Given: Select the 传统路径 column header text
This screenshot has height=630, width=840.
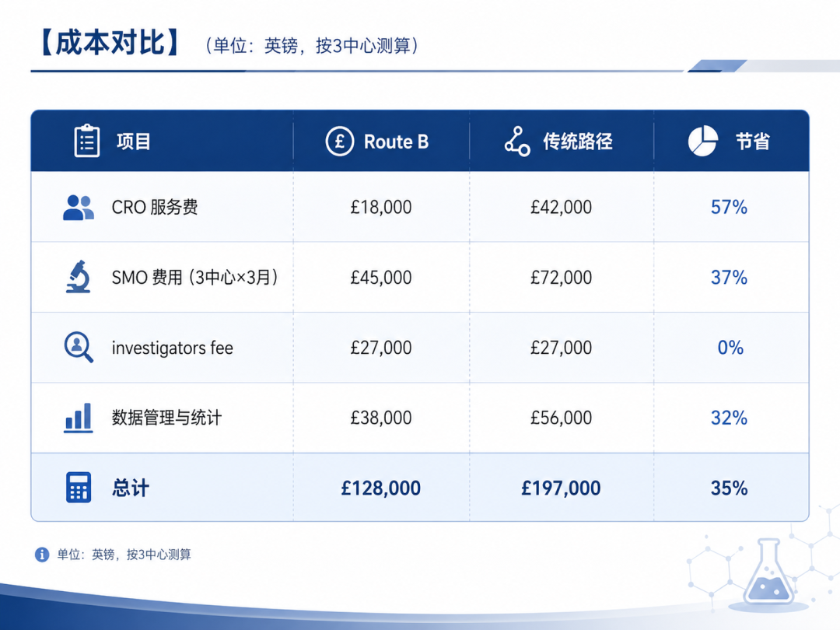Looking at the screenshot, I should tap(577, 142).
